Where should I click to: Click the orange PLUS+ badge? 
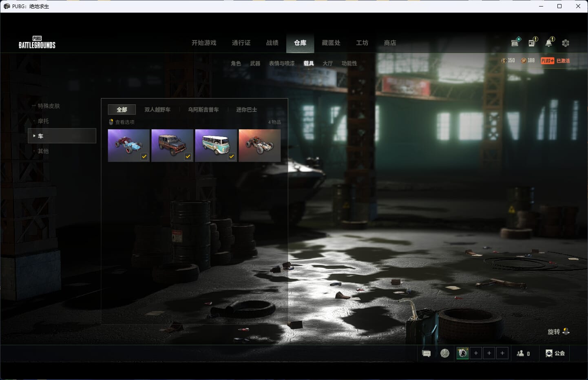[548, 61]
